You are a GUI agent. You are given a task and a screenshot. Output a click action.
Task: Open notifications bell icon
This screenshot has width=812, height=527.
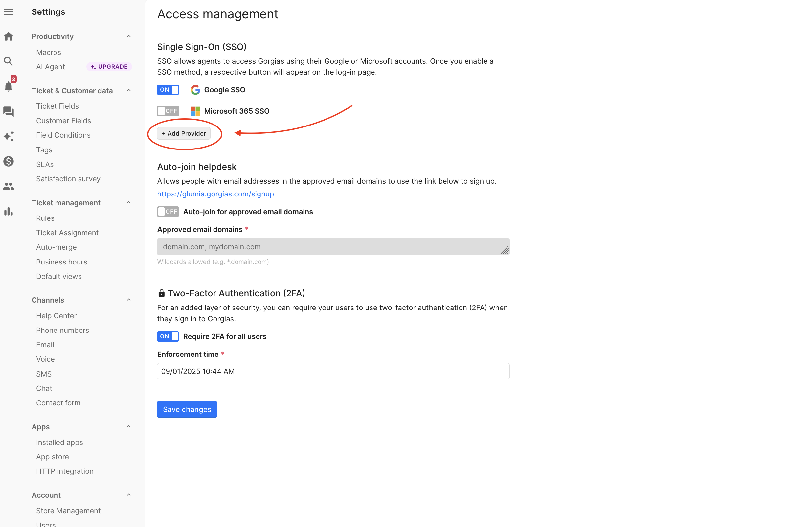9,86
